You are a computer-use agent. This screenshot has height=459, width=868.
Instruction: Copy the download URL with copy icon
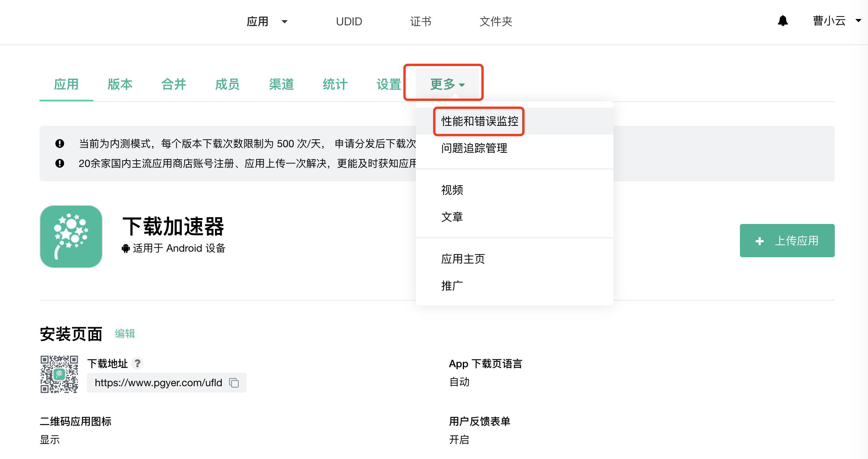[x=234, y=383]
